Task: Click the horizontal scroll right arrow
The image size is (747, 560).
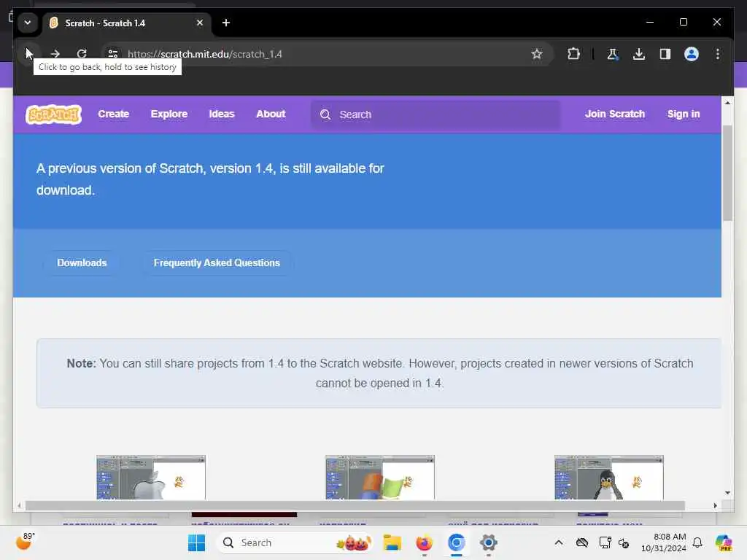Action: pos(715,505)
